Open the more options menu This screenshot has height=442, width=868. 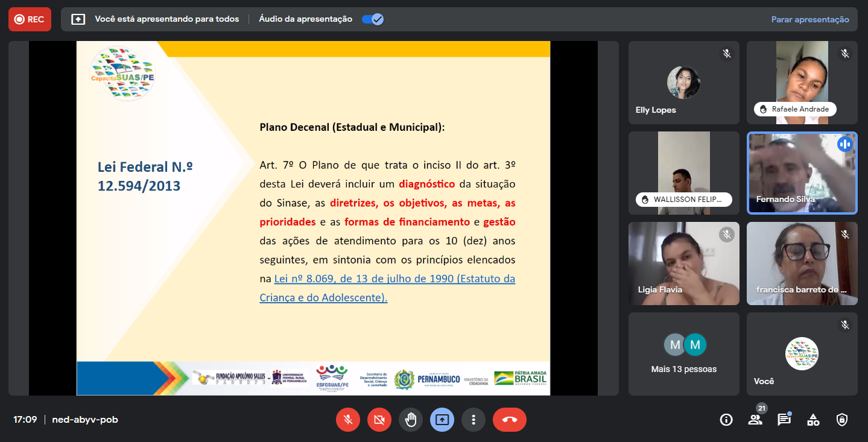pos(474,420)
